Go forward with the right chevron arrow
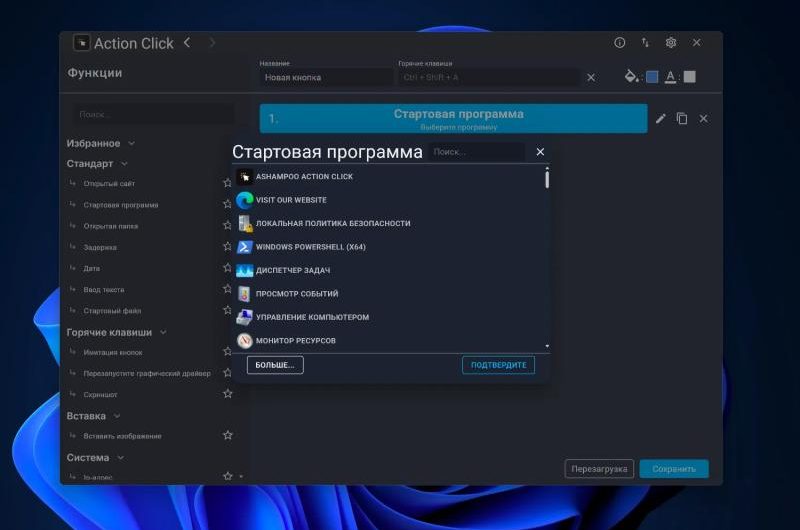Image resolution: width=800 pixels, height=530 pixels. 212,43
